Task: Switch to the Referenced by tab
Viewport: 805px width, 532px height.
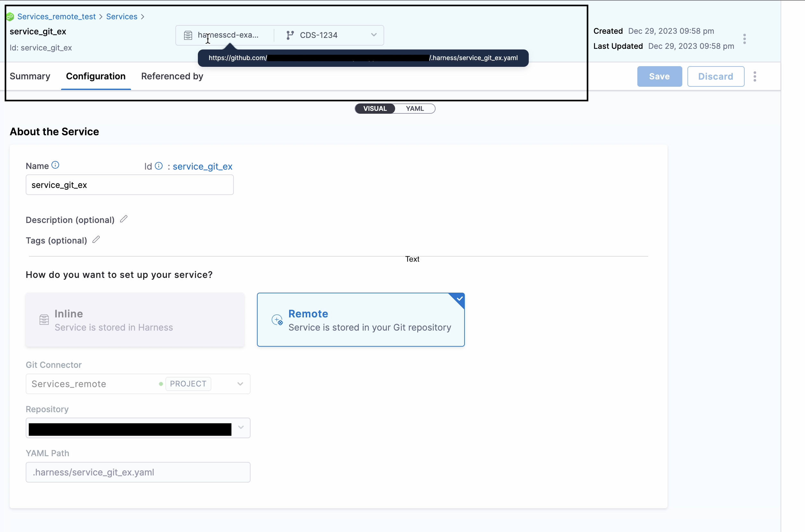Action: [172, 76]
